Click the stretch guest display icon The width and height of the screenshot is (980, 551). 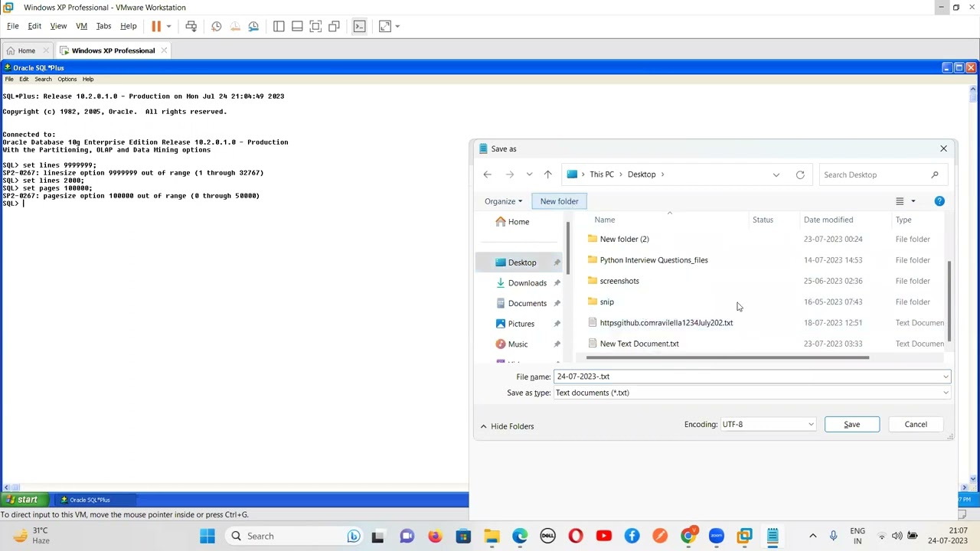pyautogui.click(x=384, y=26)
